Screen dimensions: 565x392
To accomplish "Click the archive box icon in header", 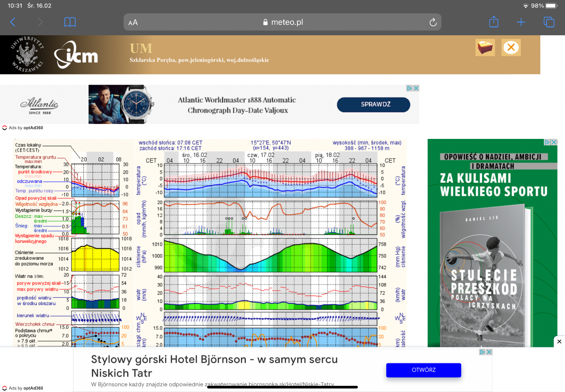I will (x=485, y=47).
